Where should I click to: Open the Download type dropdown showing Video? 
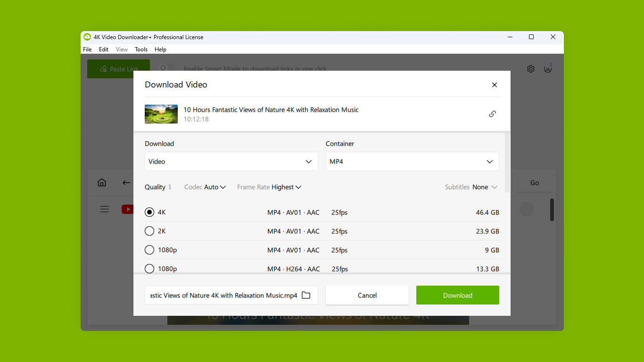[231, 161]
